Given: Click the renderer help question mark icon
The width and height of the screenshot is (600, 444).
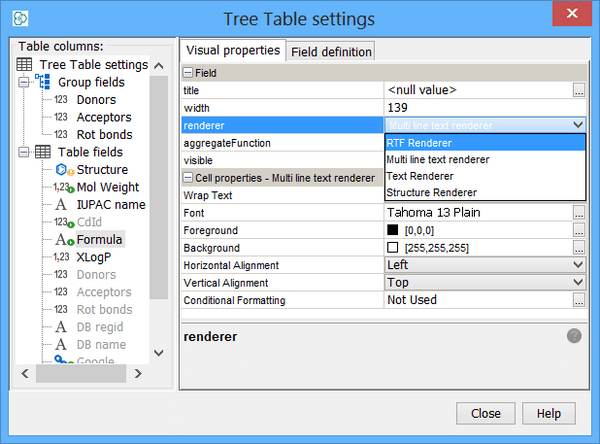Looking at the screenshot, I should (x=574, y=336).
